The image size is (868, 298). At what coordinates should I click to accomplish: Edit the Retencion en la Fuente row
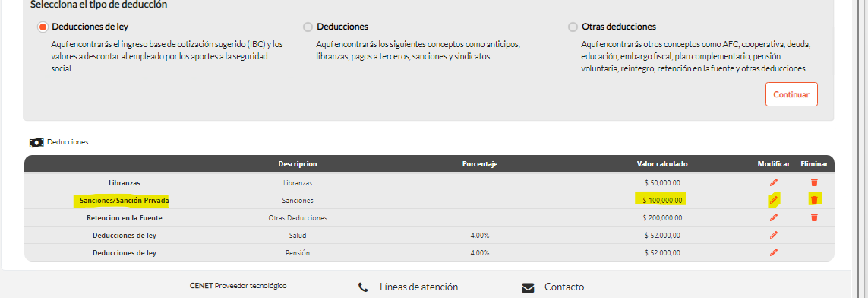pyautogui.click(x=773, y=217)
